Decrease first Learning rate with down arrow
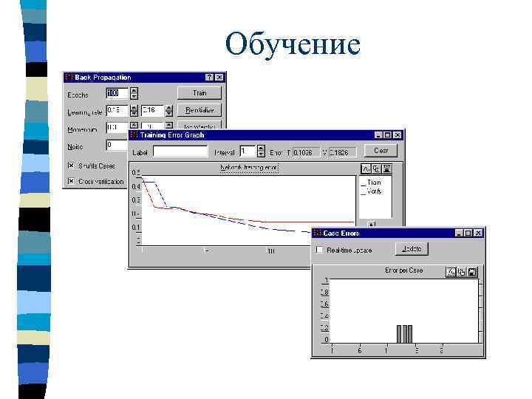 (134, 113)
